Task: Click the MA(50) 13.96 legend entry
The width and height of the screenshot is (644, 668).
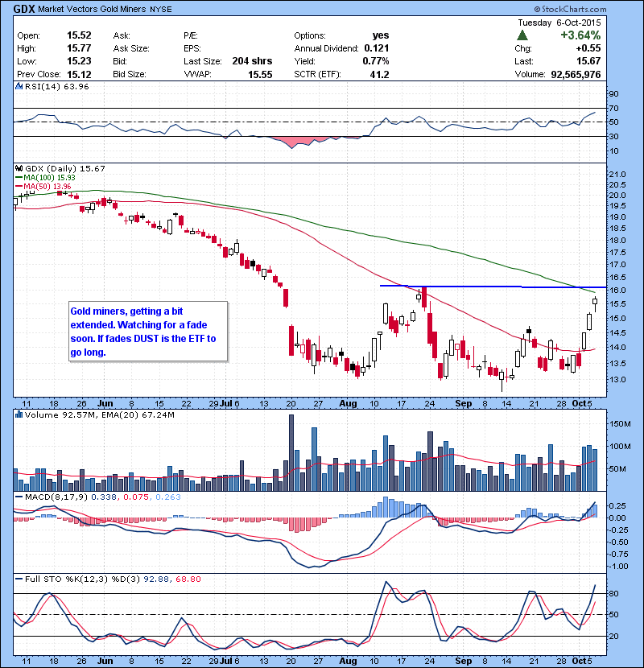Action: pos(43,186)
